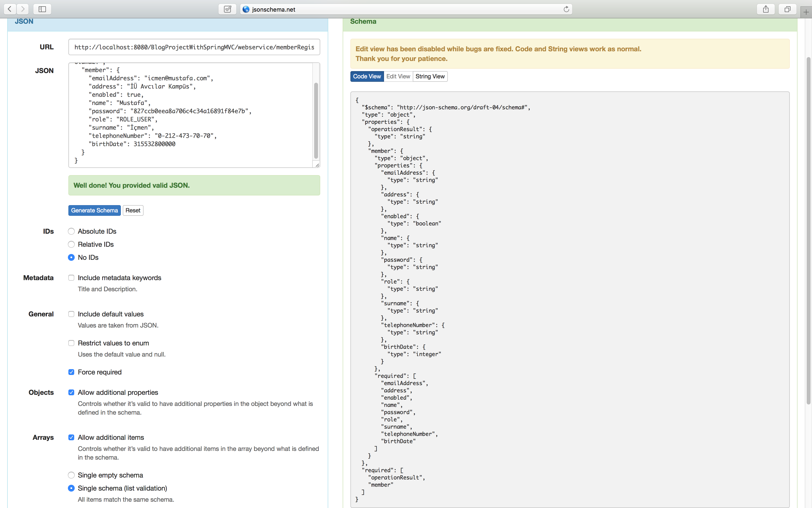
Task: Click the "Title and Description." help text
Action: click(x=107, y=289)
